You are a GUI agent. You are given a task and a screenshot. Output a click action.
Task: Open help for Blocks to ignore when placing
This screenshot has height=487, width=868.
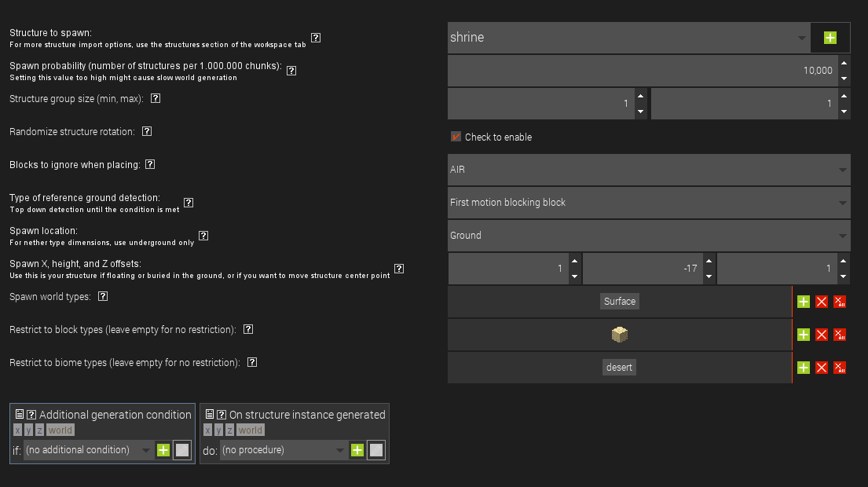(150, 164)
